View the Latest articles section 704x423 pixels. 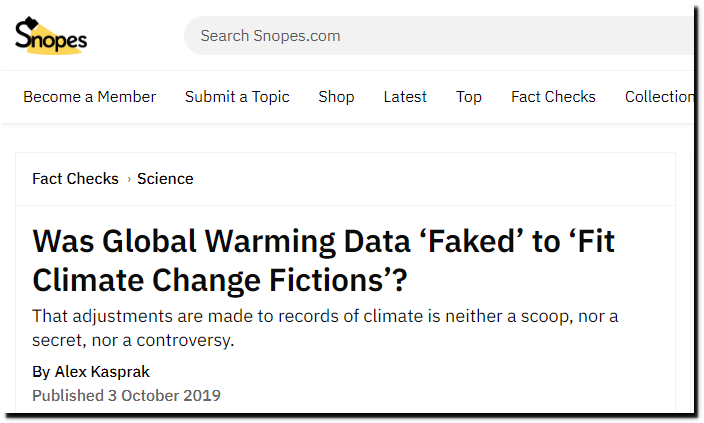point(405,97)
